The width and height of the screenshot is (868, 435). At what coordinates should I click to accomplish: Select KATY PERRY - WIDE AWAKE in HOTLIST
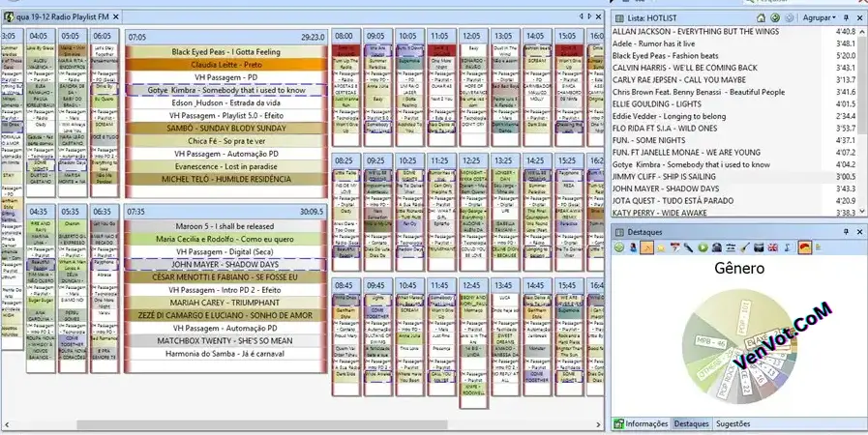coord(734,213)
